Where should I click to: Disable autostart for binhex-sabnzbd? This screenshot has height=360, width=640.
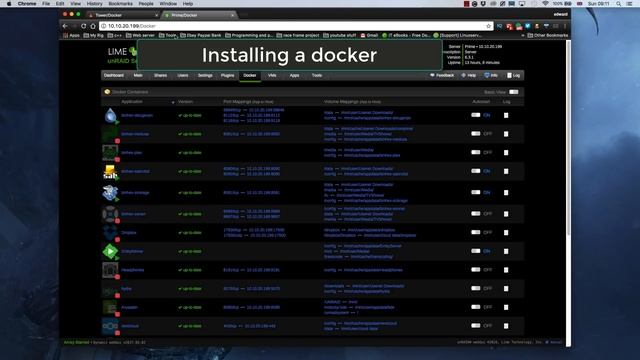(476, 171)
